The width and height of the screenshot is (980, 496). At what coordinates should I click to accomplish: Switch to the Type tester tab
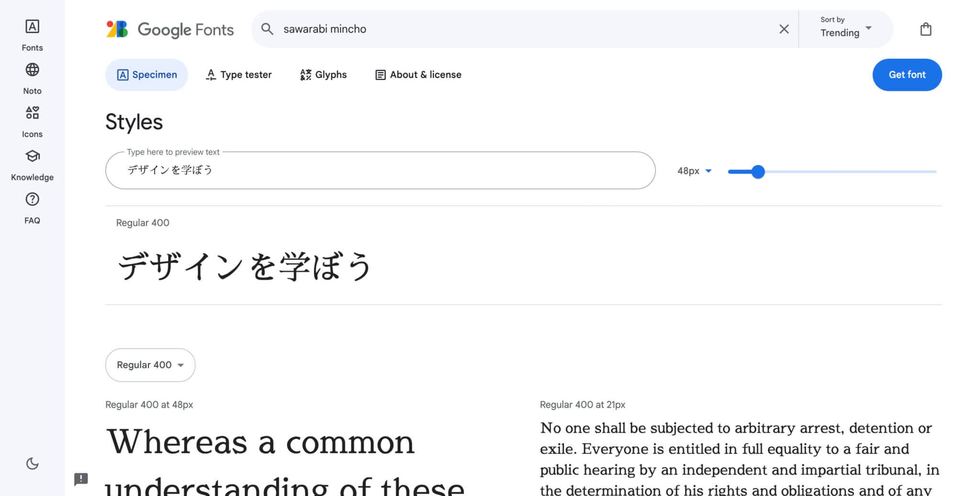click(239, 75)
